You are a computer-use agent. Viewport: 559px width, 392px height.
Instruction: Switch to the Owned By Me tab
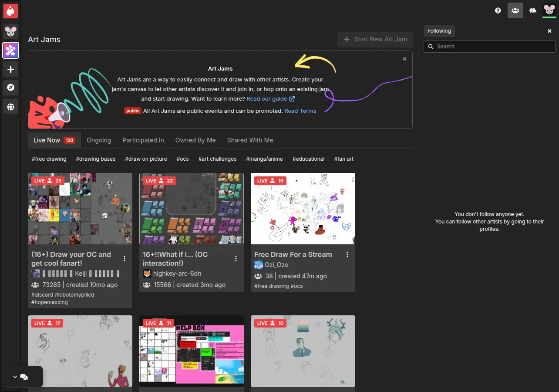(195, 140)
